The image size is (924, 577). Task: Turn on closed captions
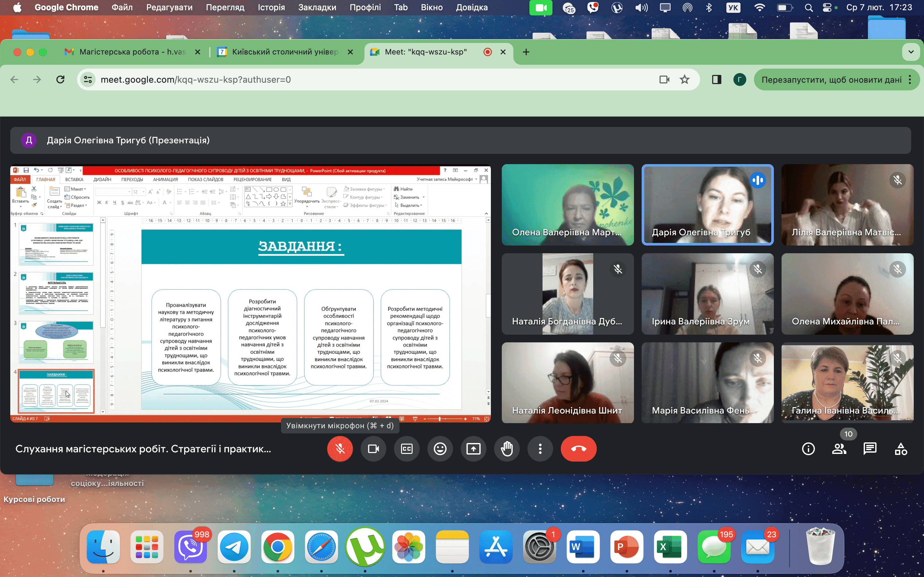406,449
